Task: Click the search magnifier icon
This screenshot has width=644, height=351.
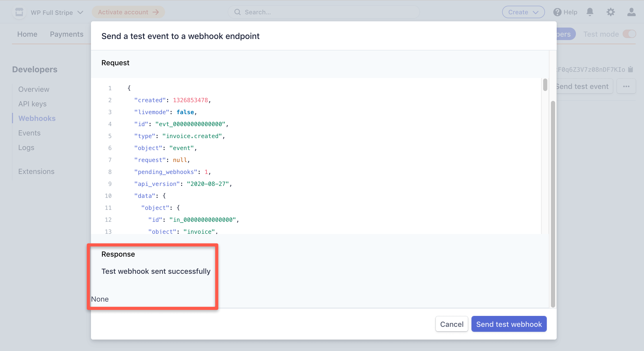Action: 237,12
